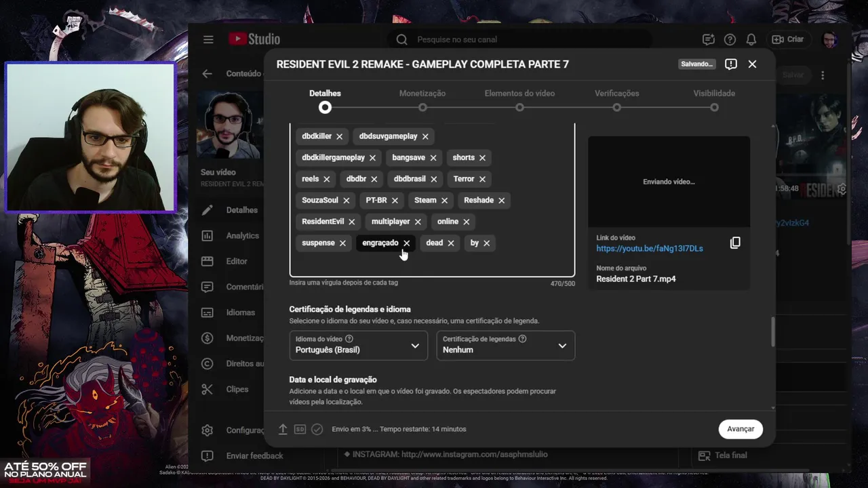Remove the SouzaSoul tag
868x488 pixels.
(347, 201)
